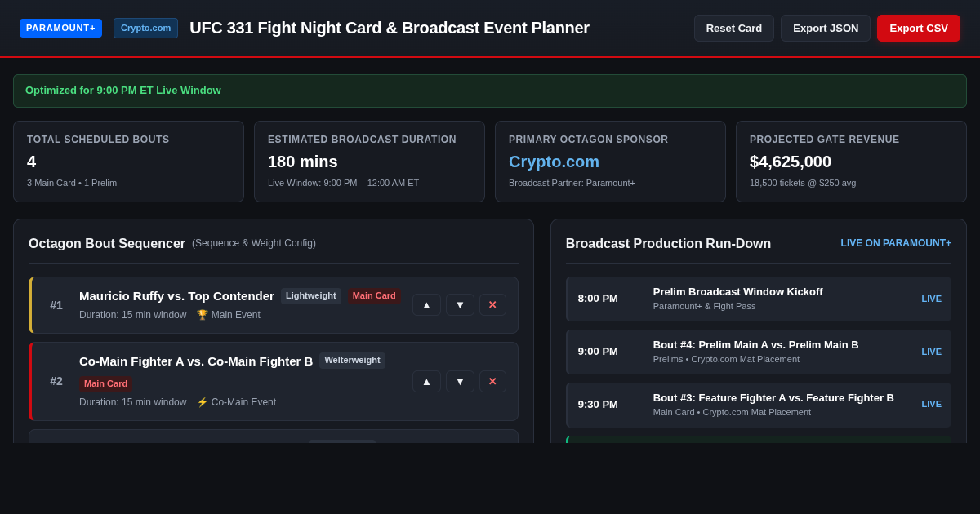Select the 9:30 PM Bout #3 rundown row
Image resolution: width=980 pixels, height=514 pixels.
click(759, 405)
